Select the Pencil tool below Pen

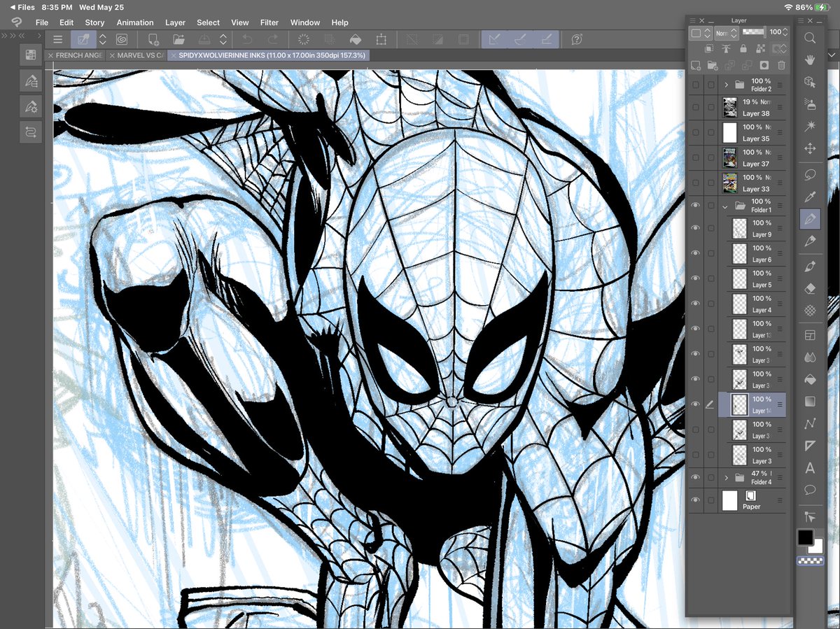coord(810,241)
